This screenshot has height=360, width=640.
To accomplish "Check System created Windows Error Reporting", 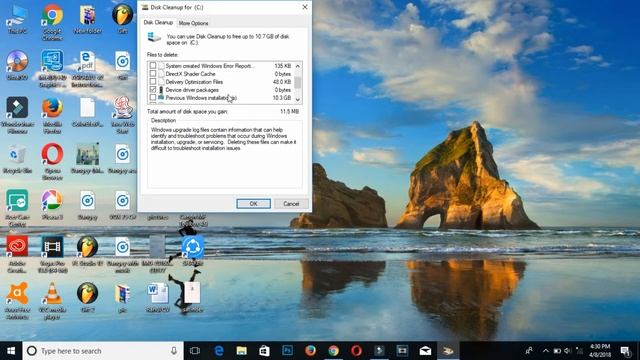I will click(x=153, y=65).
